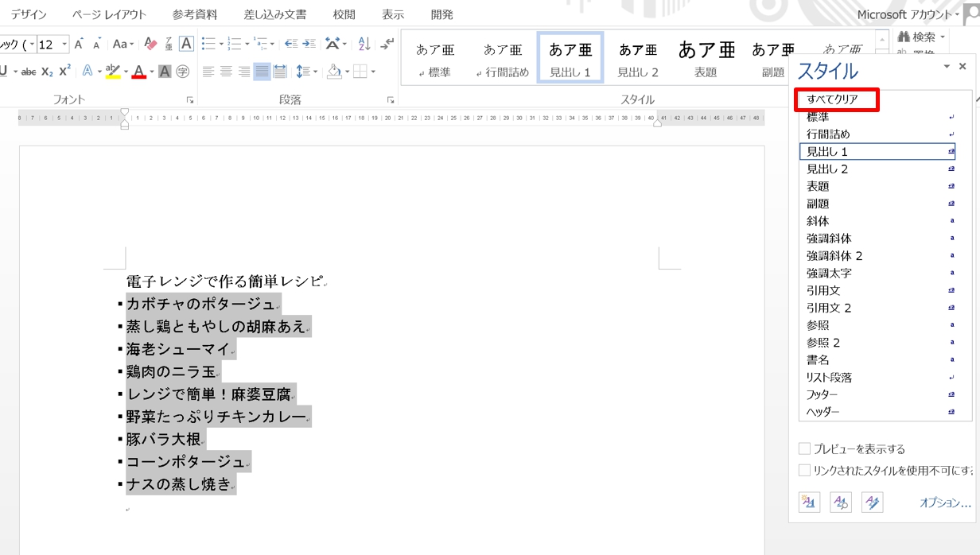This screenshot has width=980, height=555.
Task: Enable プレビューを表示する checkbox
Action: click(804, 449)
